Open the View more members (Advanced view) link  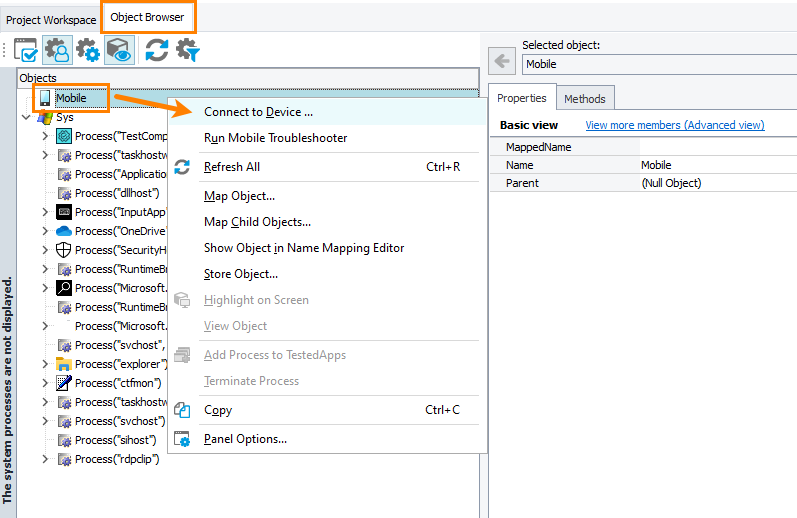tap(674, 125)
